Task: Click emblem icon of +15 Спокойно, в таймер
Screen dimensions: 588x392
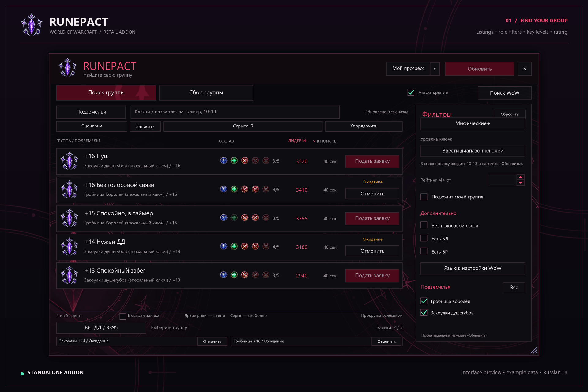Action: click(x=70, y=218)
